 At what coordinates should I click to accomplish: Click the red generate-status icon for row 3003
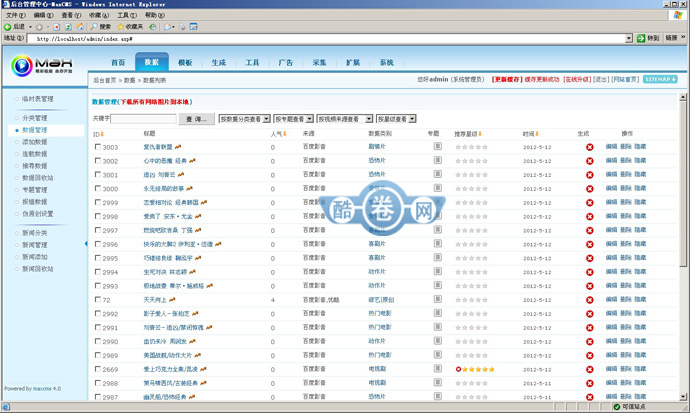click(x=590, y=147)
